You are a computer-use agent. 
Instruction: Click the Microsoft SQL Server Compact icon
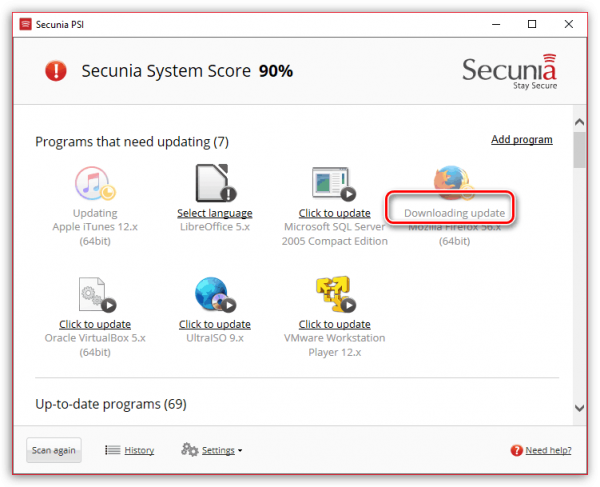click(x=335, y=182)
